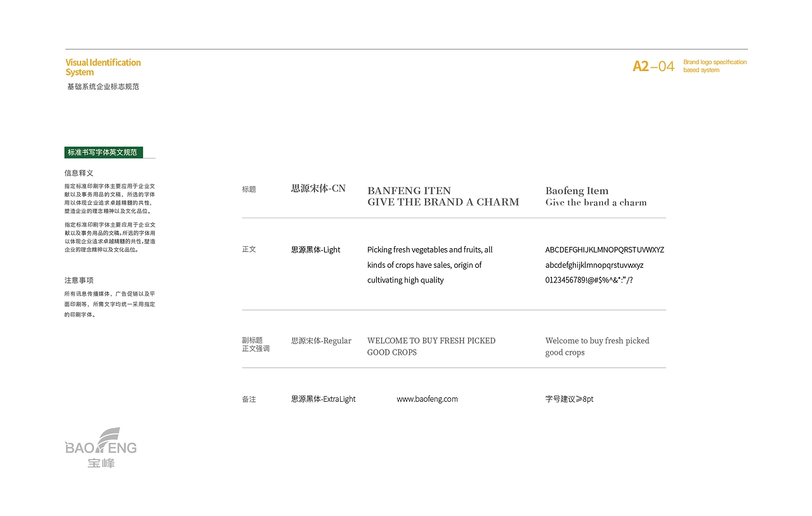Click the 基础系统企业标志规范 subtitle

103,86
